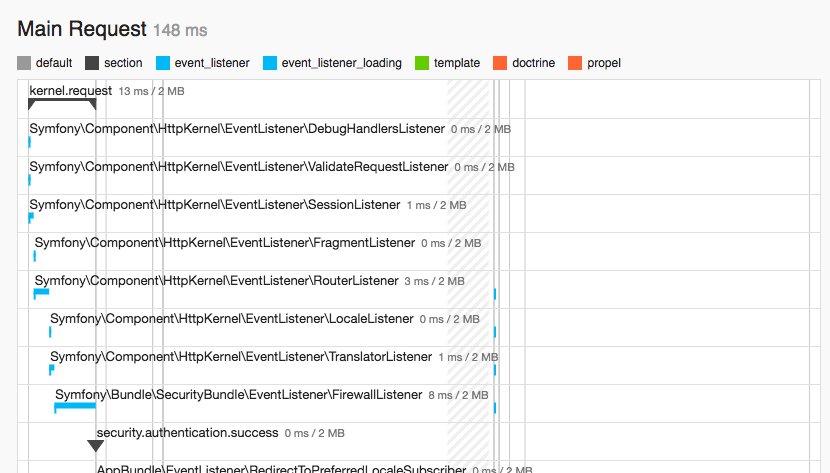The height and width of the screenshot is (473, 830).
Task: Click the security.authentication.success label
Action: click(x=187, y=433)
